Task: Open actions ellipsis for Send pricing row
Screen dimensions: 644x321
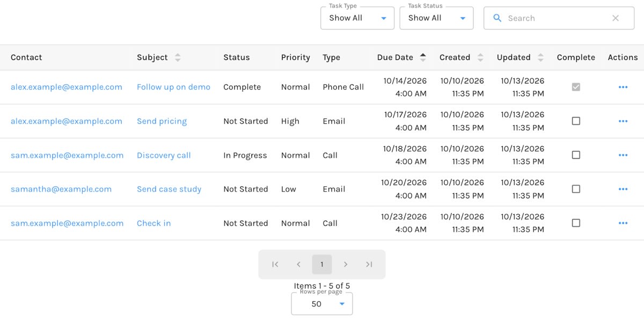Action: [x=623, y=121]
